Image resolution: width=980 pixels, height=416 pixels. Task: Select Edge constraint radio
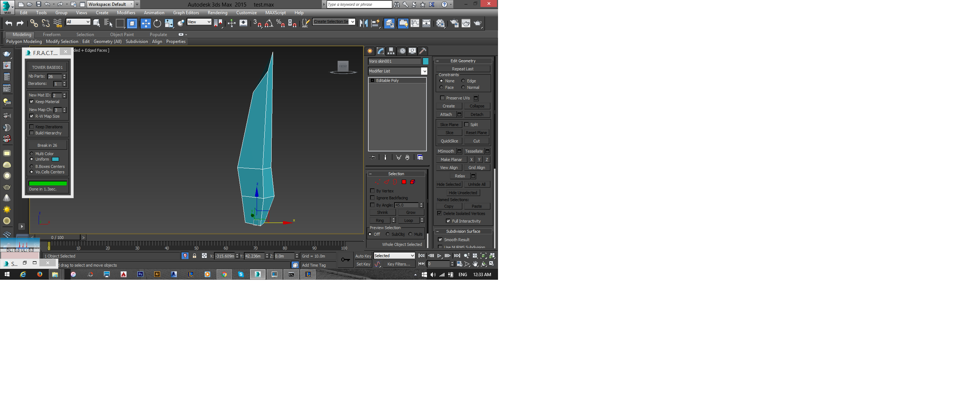tap(463, 81)
